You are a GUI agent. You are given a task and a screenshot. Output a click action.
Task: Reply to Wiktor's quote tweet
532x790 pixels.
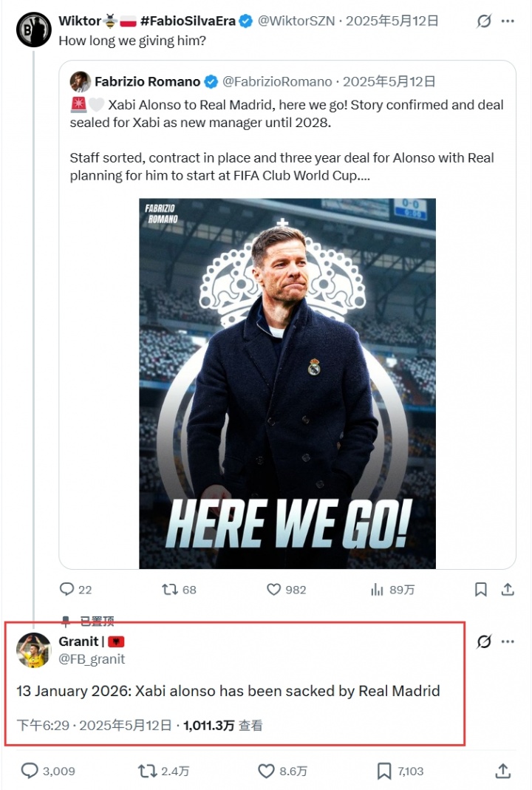coord(67,589)
